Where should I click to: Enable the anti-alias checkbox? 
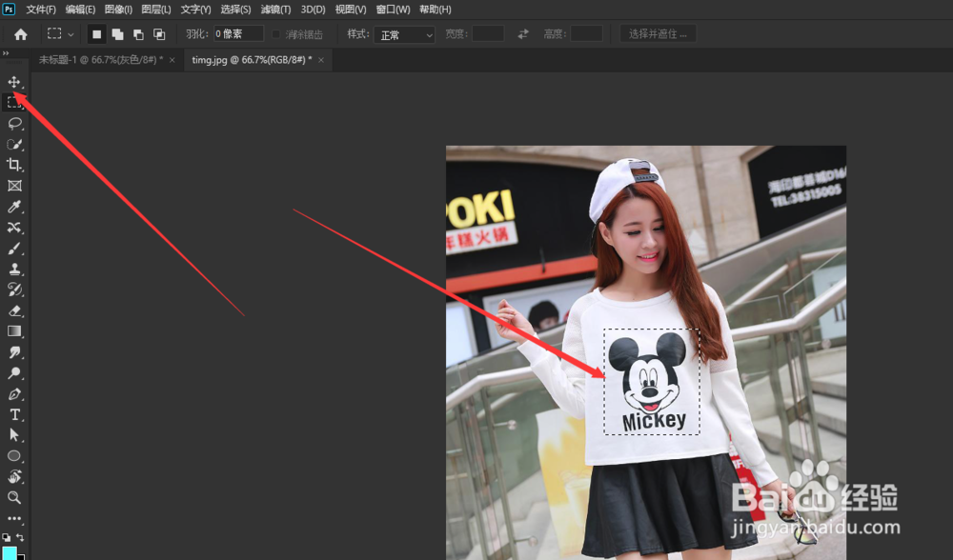point(275,33)
